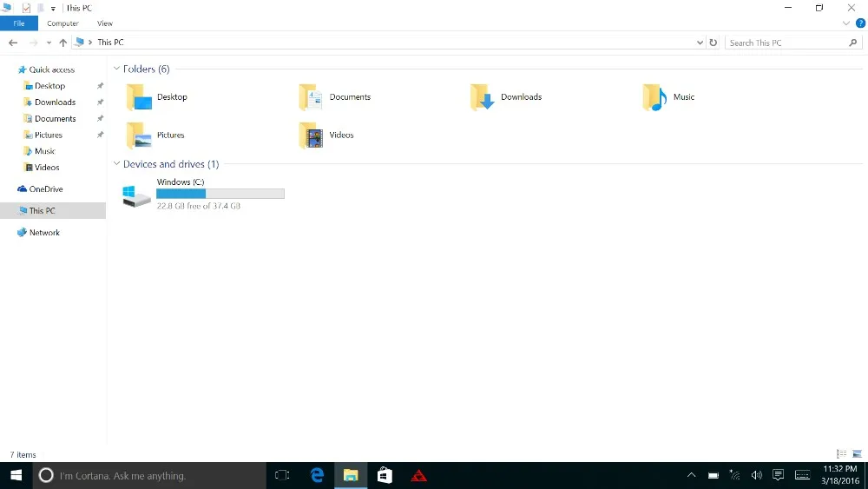This screenshot has width=868, height=489.
Task: Open the Pictures folder in main pane
Action: click(x=155, y=135)
